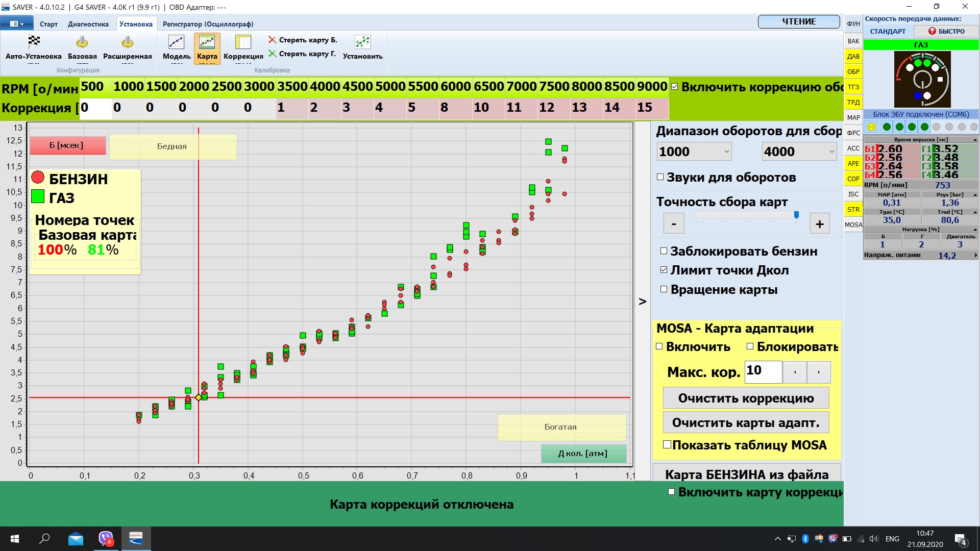The width and height of the screenshot is (980, 551).
Task: Select МАР side tab
Action: tap(853, 117)
